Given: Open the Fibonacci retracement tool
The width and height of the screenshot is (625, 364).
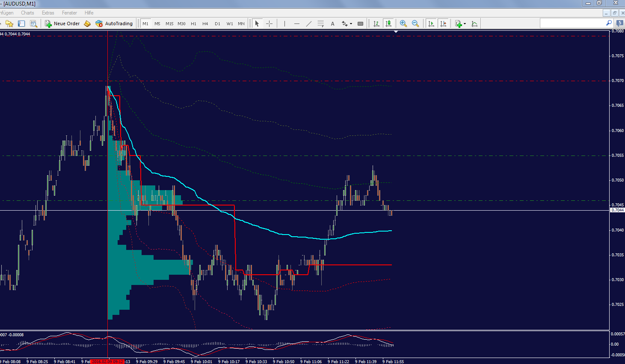Looking at the screenshot, I should tap(321, 23).
